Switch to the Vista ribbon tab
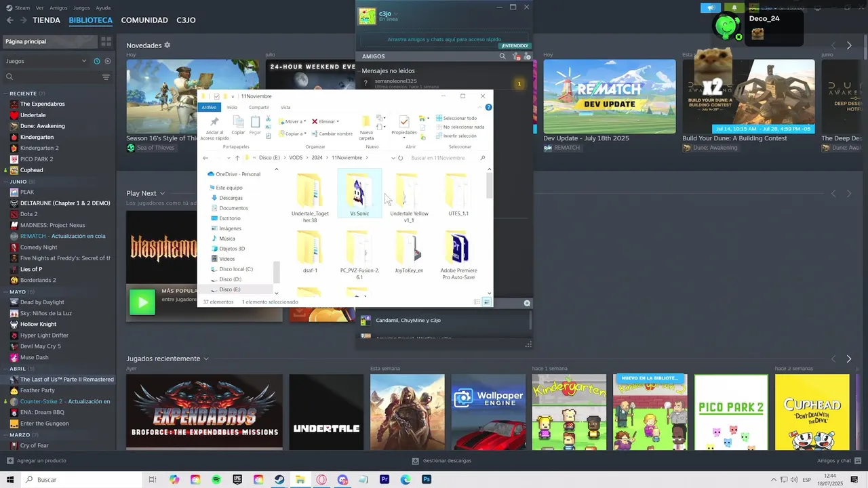Image resolution: width=868 pixels, height=488 pixels. pos(285,107)
